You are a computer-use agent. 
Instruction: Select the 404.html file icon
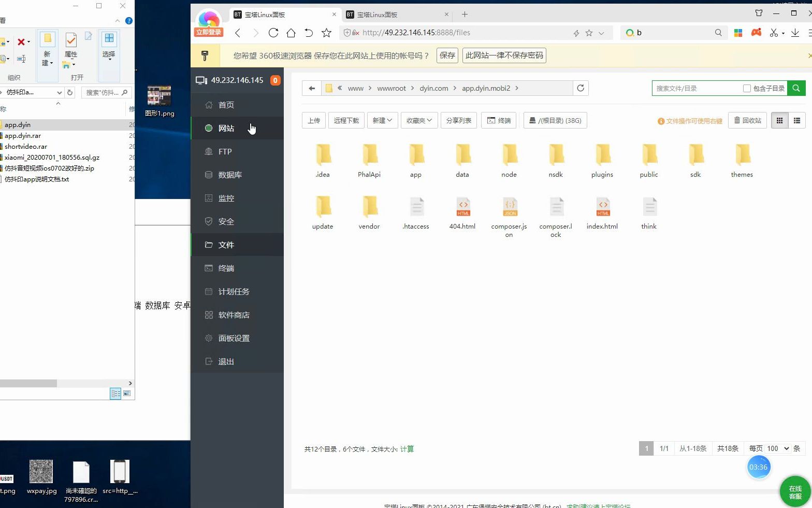pos(463,206)
